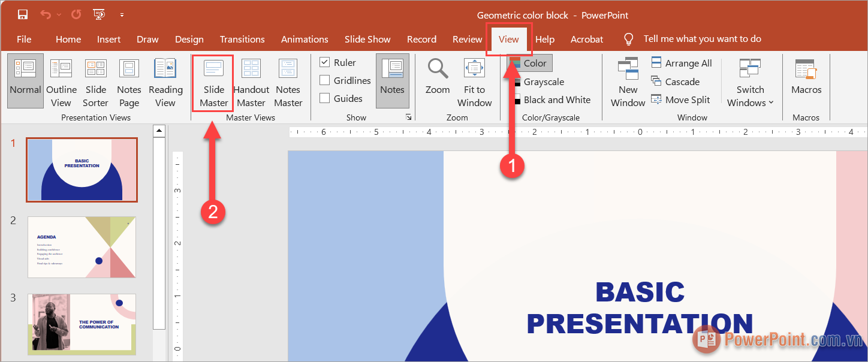
Task: Click Move Split
Action: click(680, 99)
